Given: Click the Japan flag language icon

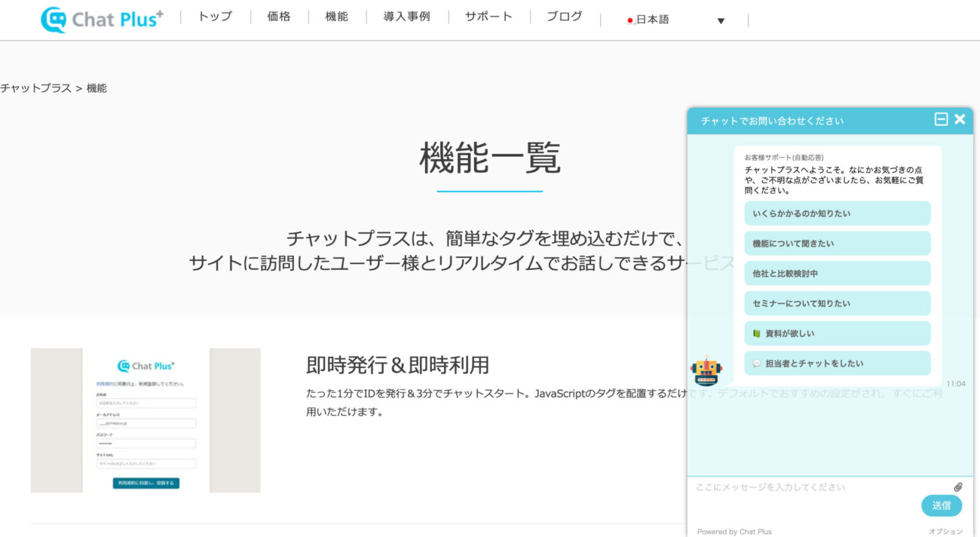Looking at the screenshot, I should [x=630, y=20].
